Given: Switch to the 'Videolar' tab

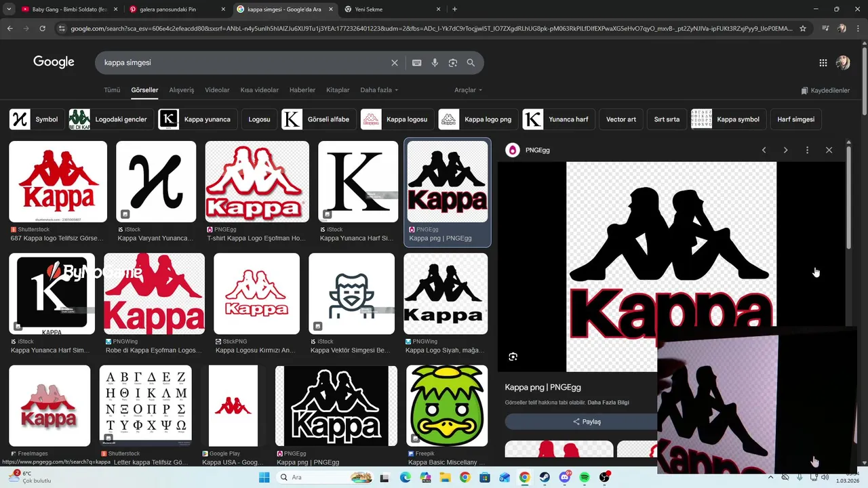Looking at the screenshot, I should [x=217, y=90].
